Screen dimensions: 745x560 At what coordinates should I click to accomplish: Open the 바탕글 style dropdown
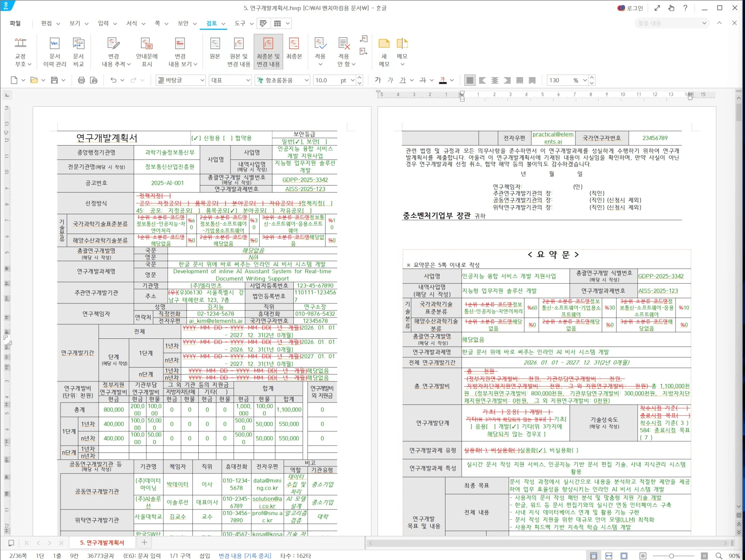(x=202, y=80)
